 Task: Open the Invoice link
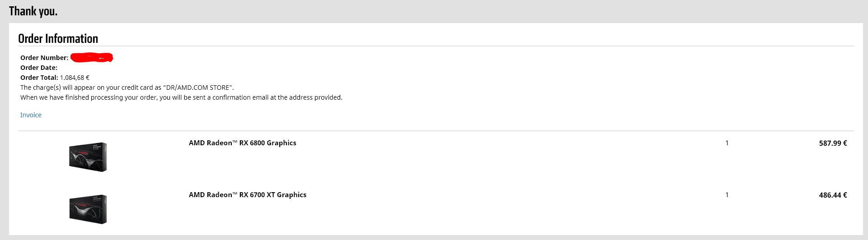[x=31, y=115]
